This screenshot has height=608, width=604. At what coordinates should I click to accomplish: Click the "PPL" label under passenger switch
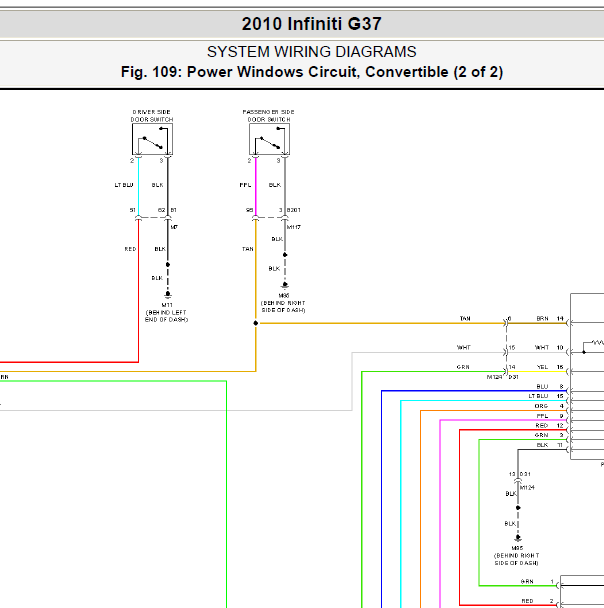[245, 185]
